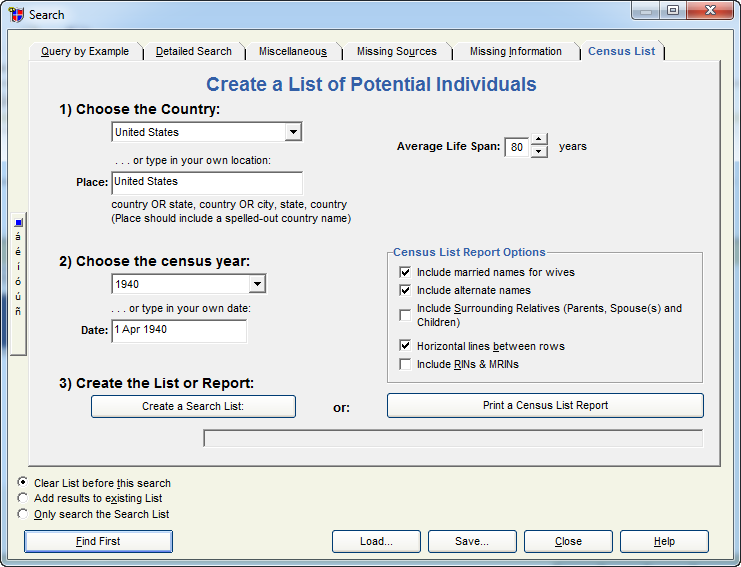Open the census year dropdown arrow

coord(257,284)
